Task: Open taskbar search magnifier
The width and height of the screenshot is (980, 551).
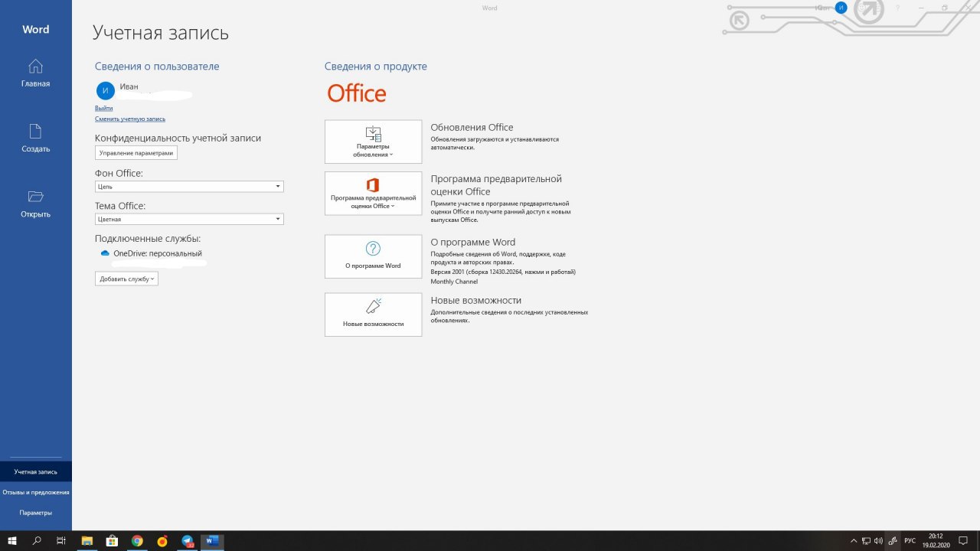Action: pyautogui.click(x=37, y=541)
